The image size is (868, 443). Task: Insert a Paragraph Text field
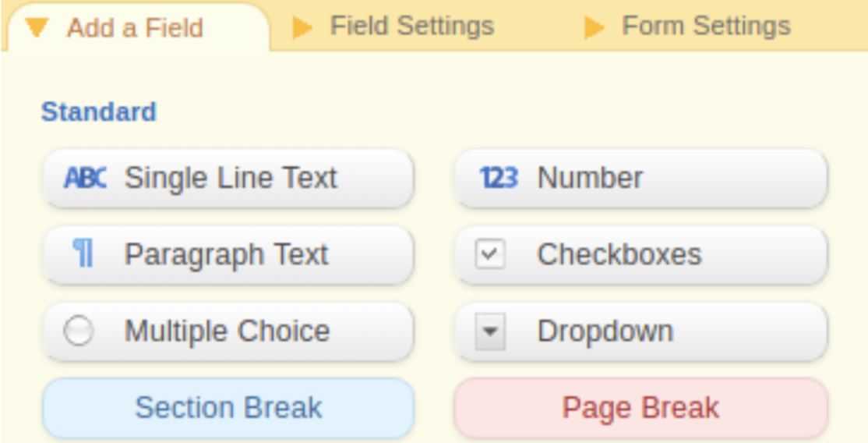227,254
